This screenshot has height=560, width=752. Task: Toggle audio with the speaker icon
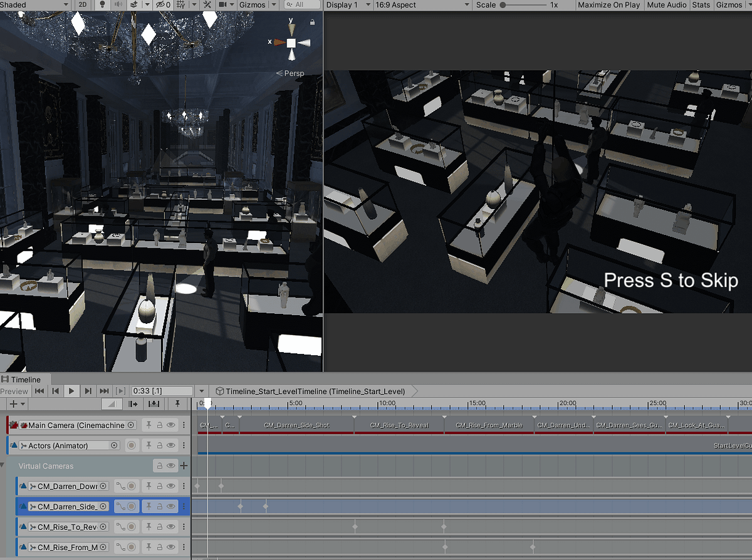point(119,5)
